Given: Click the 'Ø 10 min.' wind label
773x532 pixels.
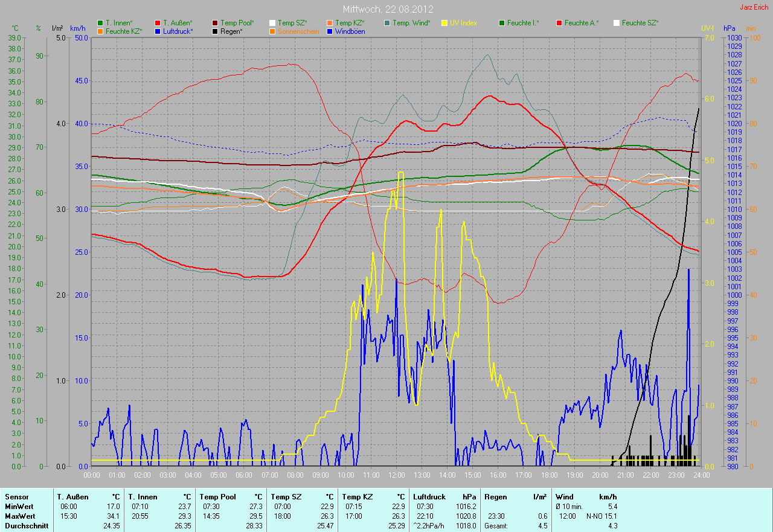Looking at the screenshot, I should (569, 507).
